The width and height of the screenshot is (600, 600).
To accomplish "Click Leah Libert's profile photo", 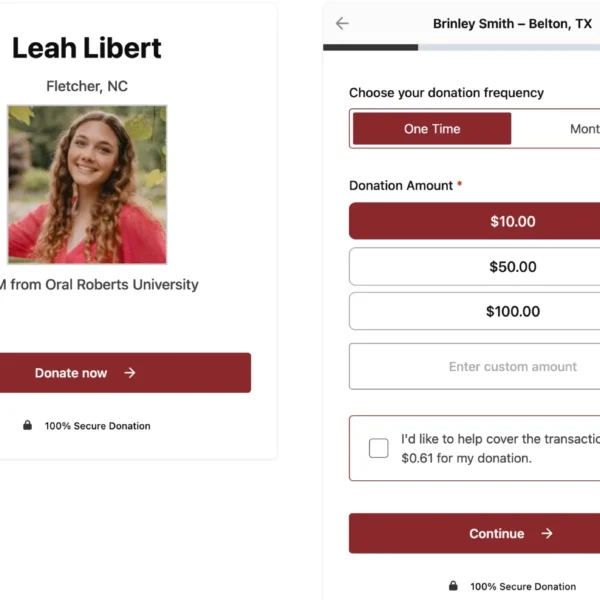I will tap(87, 185).
